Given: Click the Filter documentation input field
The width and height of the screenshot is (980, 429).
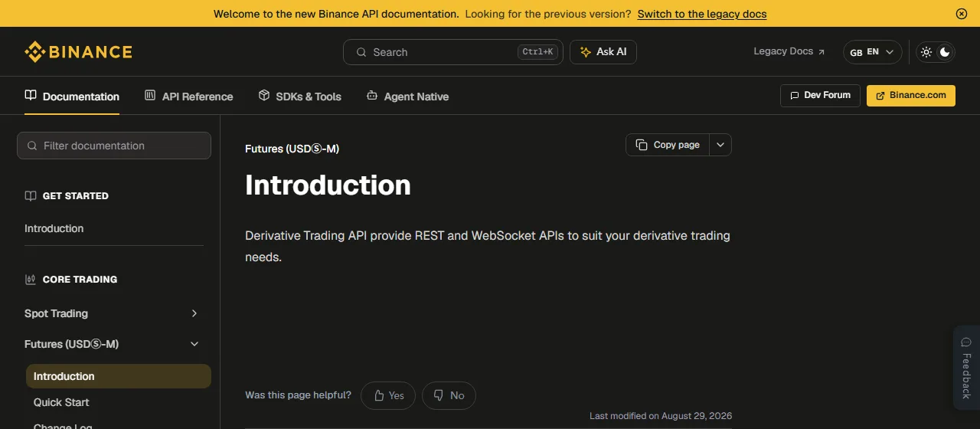Looking at the screenshot, I should (114, 146).
